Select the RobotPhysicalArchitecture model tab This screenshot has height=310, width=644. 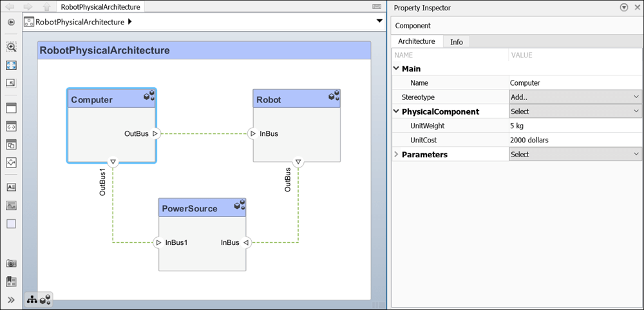pyautogui.click(x=100, y=7)
